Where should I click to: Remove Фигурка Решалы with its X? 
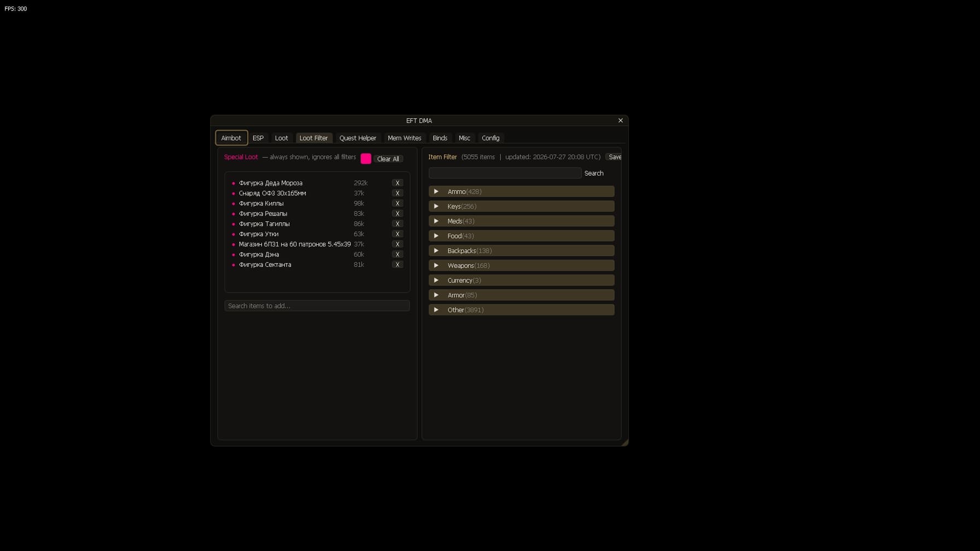pos(398,214)
